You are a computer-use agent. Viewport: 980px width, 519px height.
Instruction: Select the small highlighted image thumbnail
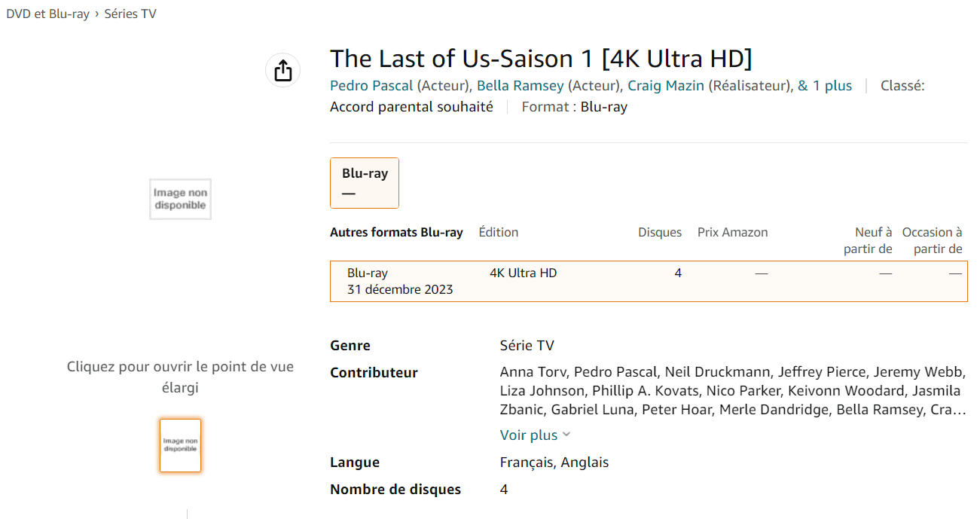[180, 445]
